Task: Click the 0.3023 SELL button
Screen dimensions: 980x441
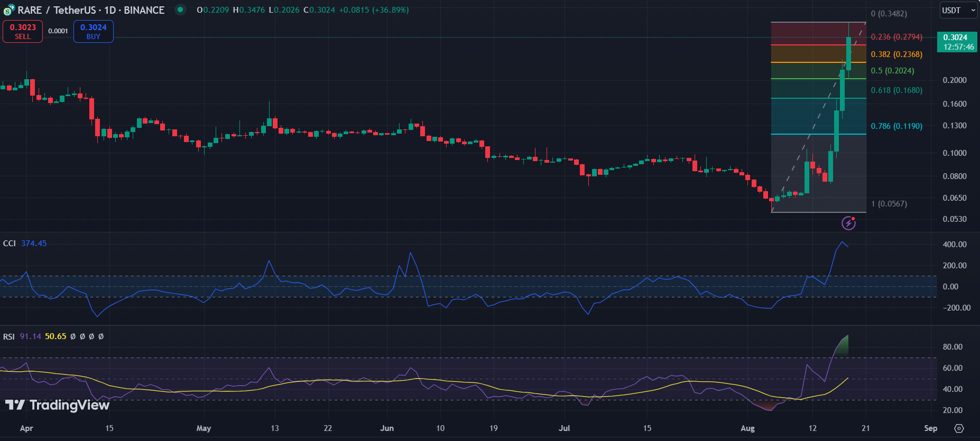Action: tap(23, 32)
